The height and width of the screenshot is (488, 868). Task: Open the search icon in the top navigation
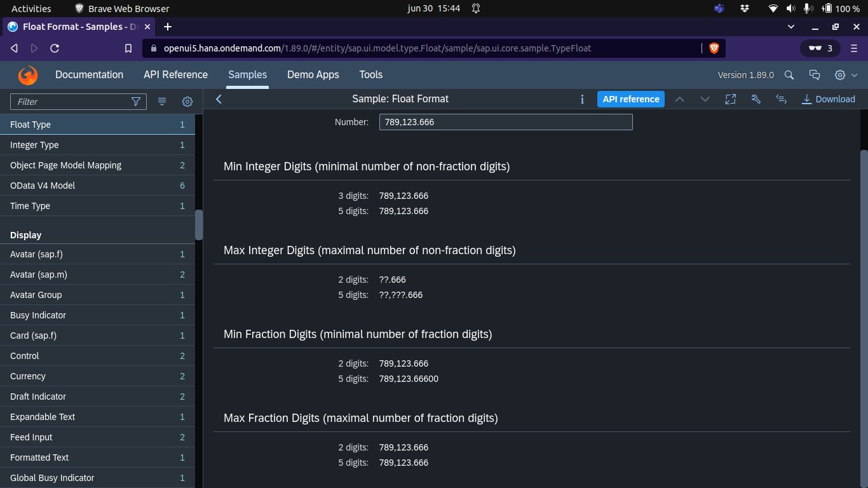tap(789, 74)
